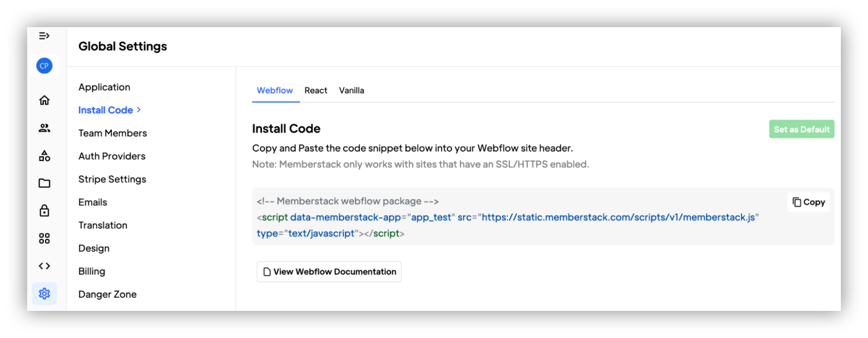Click the Set as Default button
The width and height of the screenshot is (868, 338).
coord(801,129)
